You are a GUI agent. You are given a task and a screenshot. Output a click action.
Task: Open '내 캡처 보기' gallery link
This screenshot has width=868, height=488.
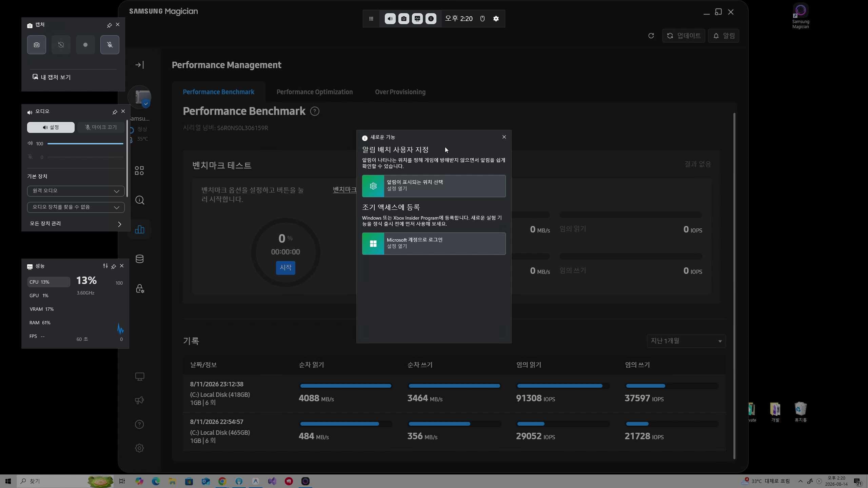click(x=52, y=77)
